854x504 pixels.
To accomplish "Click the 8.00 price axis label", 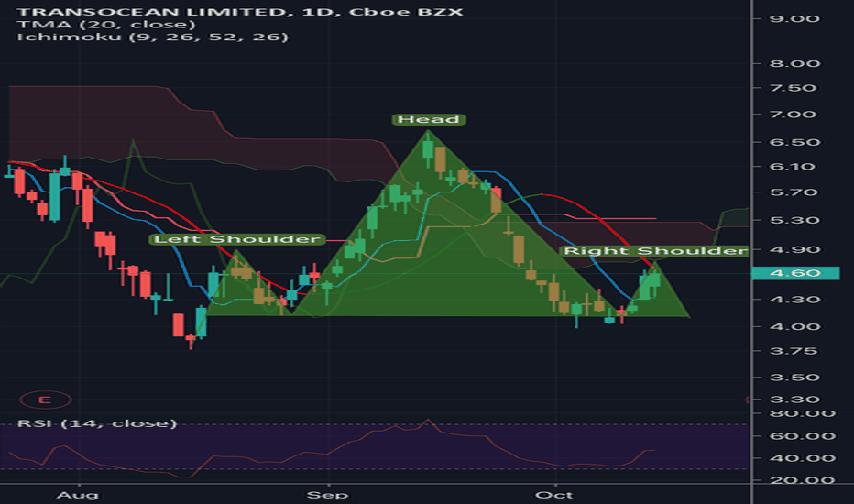I will tap(794, 64).
